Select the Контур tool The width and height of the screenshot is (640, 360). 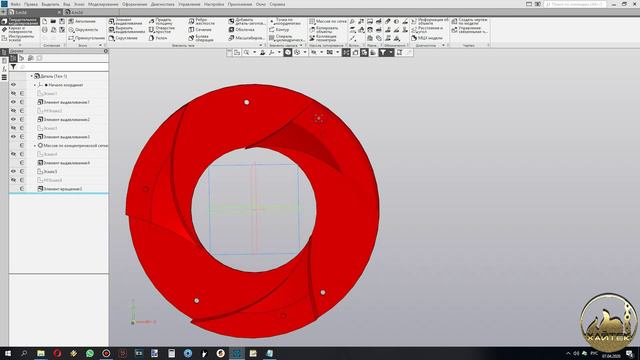pos(279,30)
